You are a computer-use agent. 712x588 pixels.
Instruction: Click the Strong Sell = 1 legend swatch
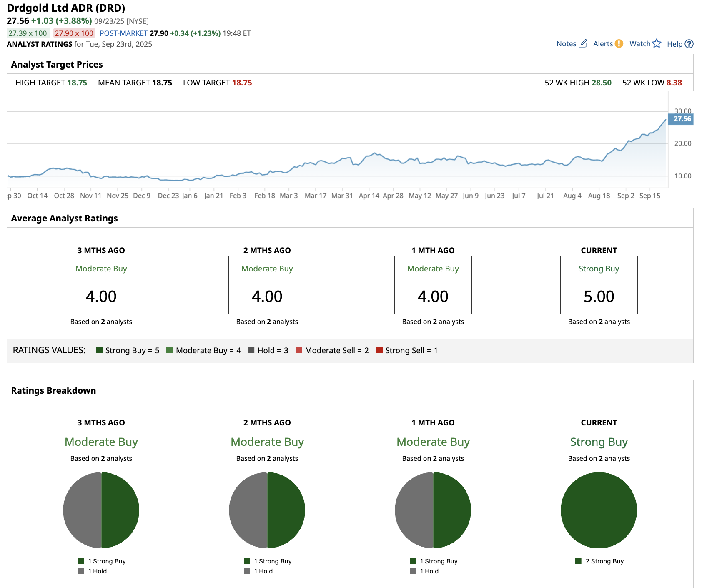pyautogui.click(x=379, y=350)
